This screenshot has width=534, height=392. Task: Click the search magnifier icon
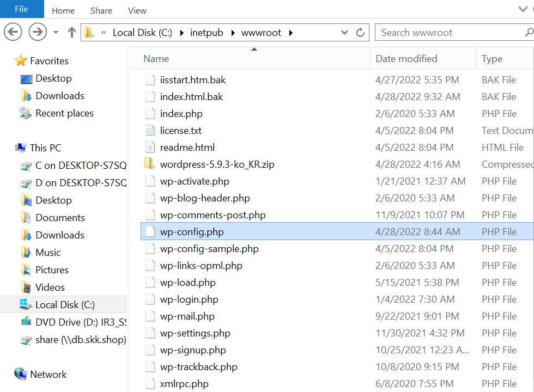[529, 32]
